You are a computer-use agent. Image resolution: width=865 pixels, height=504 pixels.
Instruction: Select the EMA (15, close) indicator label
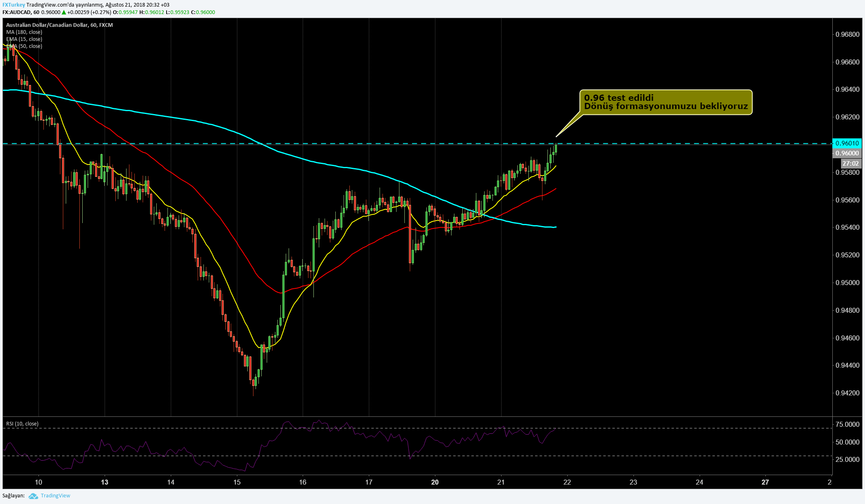click(24, 39)
